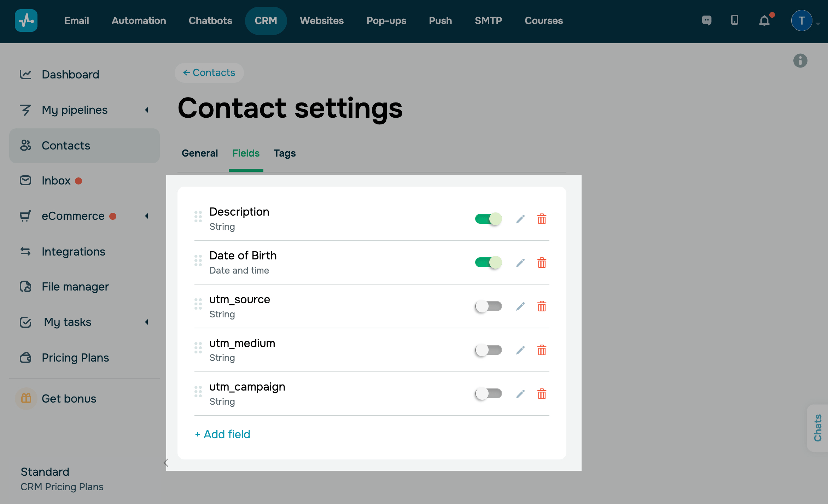Turn on the utm_medium toggle
This screenshot has height=504, width=828.
488,350
